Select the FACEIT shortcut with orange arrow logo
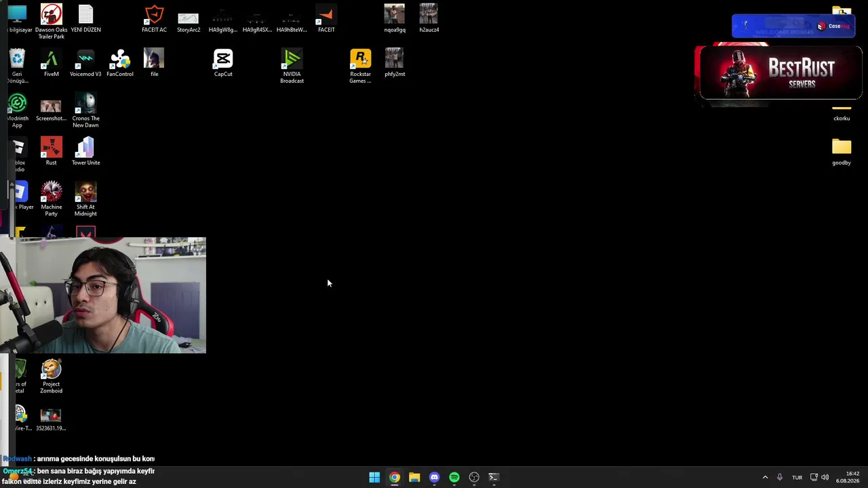This screenshot has width=868, height=488. click(x=326, y=18)
